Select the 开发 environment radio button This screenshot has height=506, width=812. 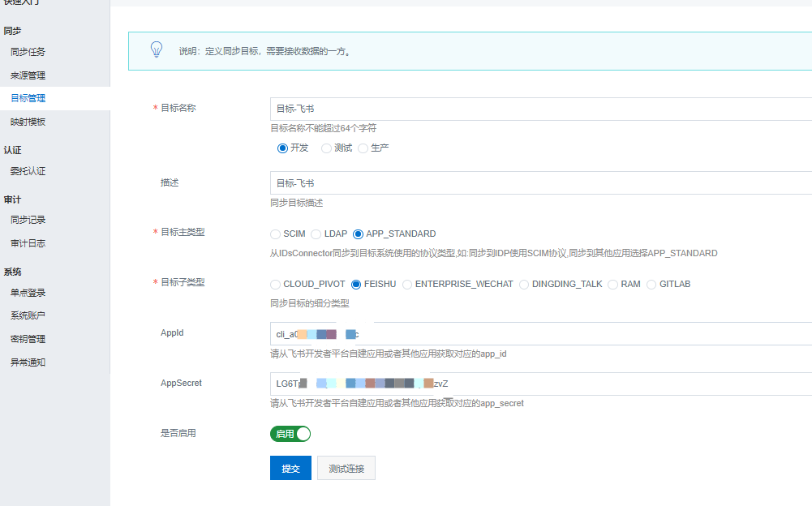(x=282, y=148)
